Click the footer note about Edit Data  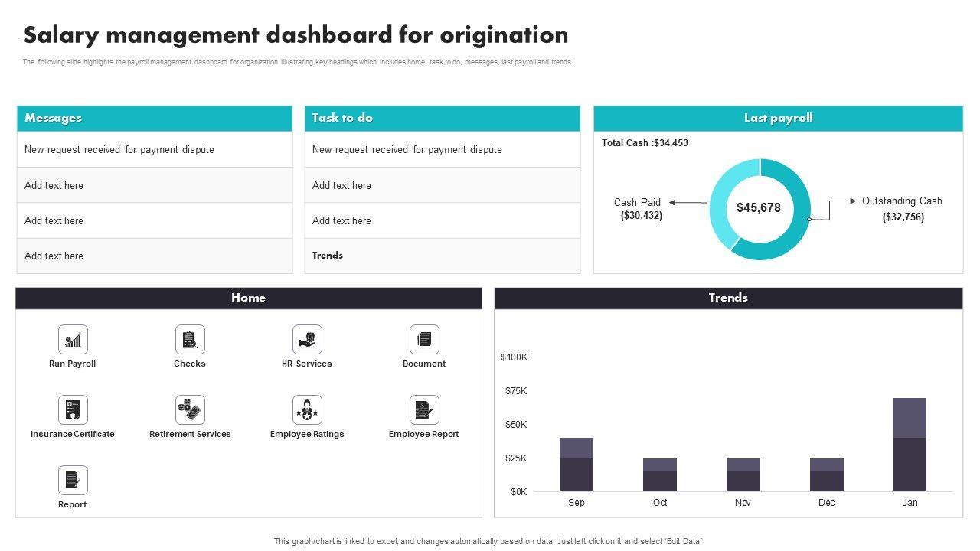(x=489, y=541)
